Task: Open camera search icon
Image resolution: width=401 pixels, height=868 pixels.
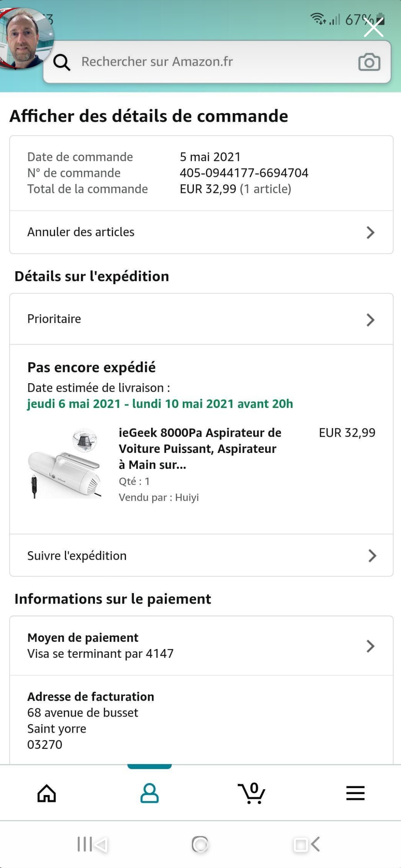Action: coord(369,62)
